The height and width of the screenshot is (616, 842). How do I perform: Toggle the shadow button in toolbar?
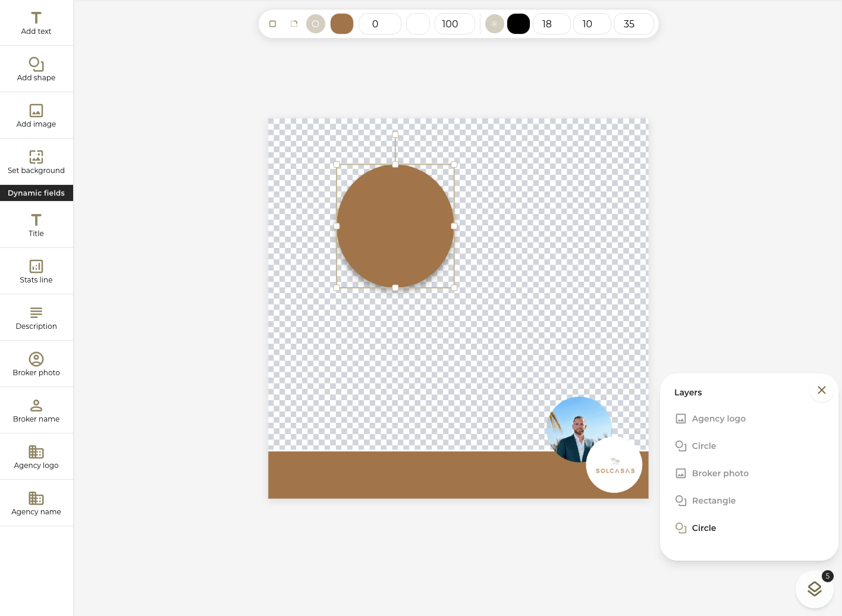tap(495, 24)
